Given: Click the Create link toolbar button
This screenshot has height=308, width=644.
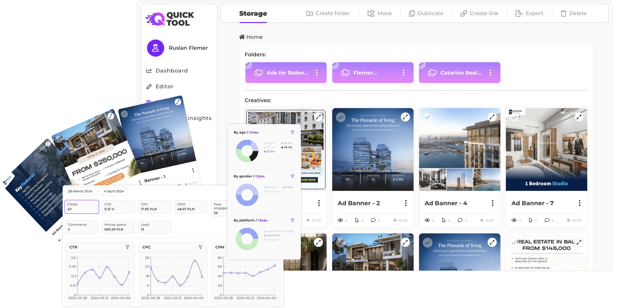Looking at the screenshot, I should [x=479, y=13].
